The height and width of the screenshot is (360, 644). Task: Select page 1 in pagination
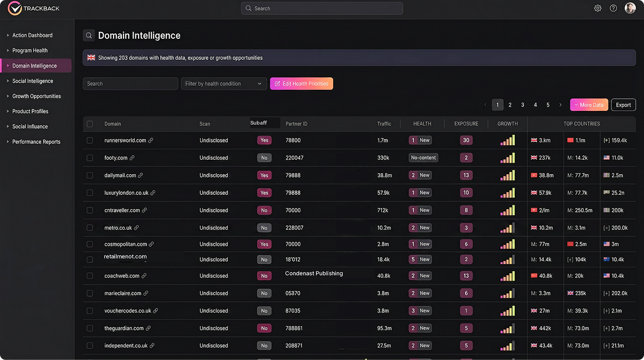497,105
